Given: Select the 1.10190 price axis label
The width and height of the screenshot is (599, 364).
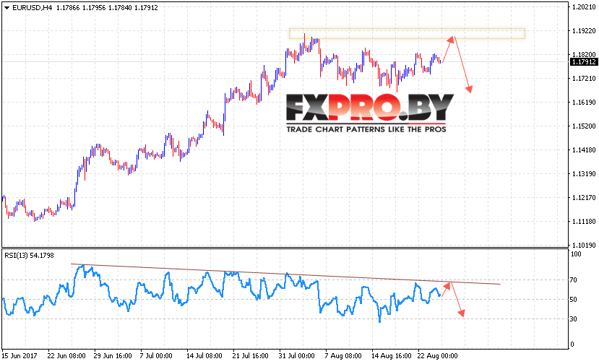Looking at the screenshot, I should [584, 246].
